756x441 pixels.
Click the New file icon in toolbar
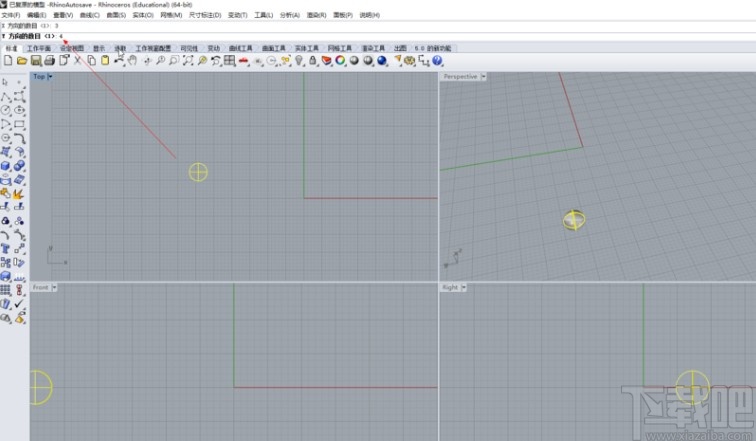click(x=8, y=61)
